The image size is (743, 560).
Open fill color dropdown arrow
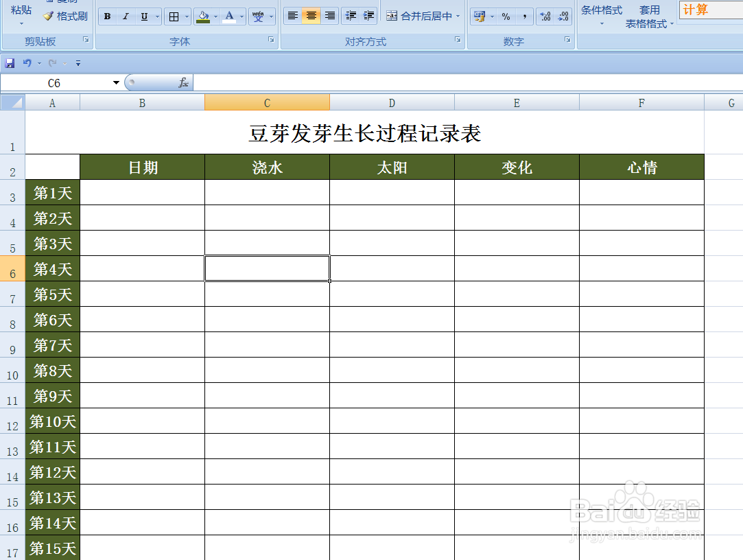point(216,16)
